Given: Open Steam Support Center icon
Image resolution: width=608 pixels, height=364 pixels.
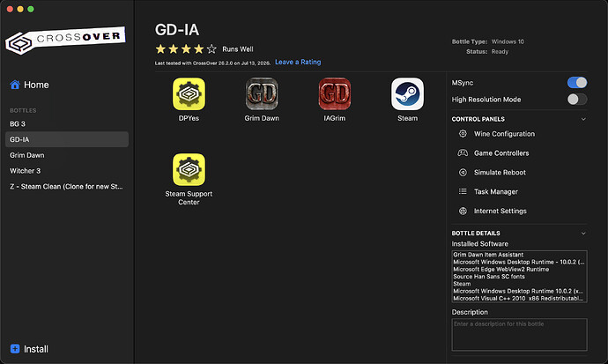Looking at the screenshot, I should click(189, 169).
